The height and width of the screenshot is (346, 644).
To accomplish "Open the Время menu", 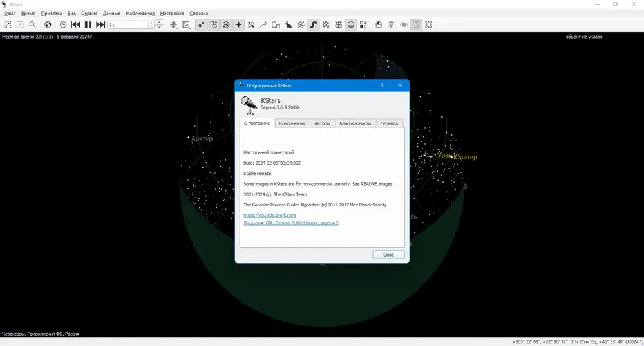I will point(28,13).
